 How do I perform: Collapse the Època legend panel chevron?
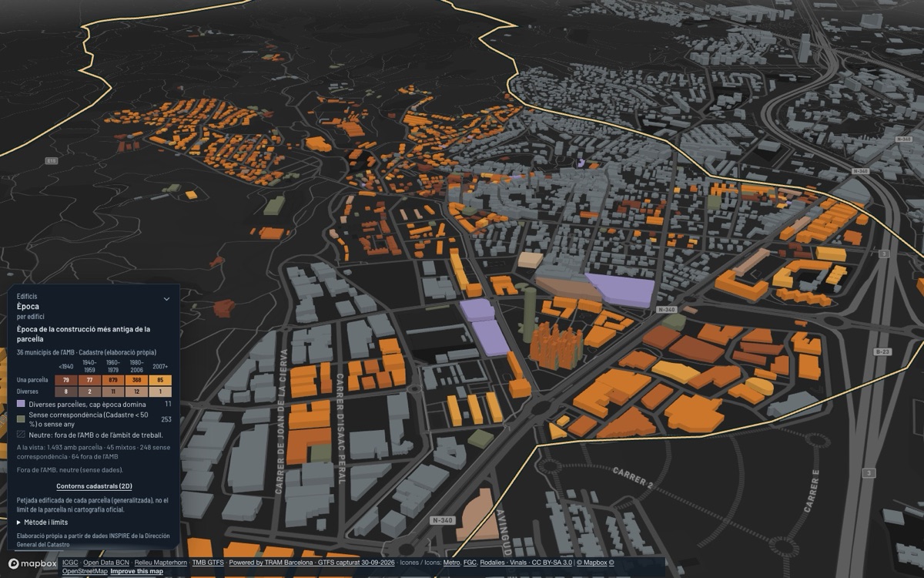[x=166, y=299]
